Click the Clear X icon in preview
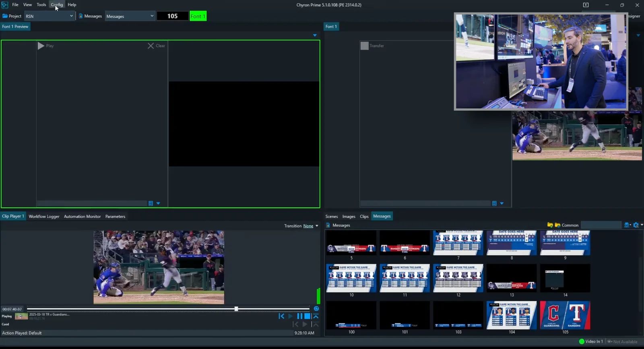Viewport: 644px width, 349px height. click(x=151, y=46)
